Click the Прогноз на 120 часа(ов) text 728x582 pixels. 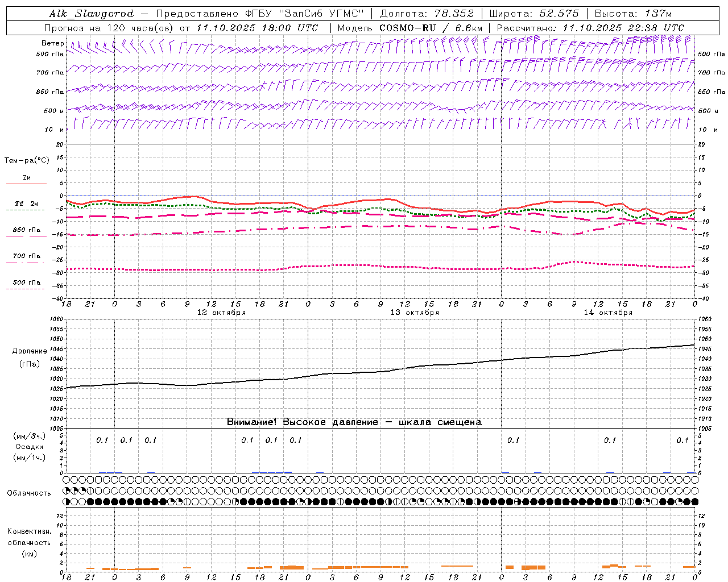pyautogui.click(x=109, y=28)
